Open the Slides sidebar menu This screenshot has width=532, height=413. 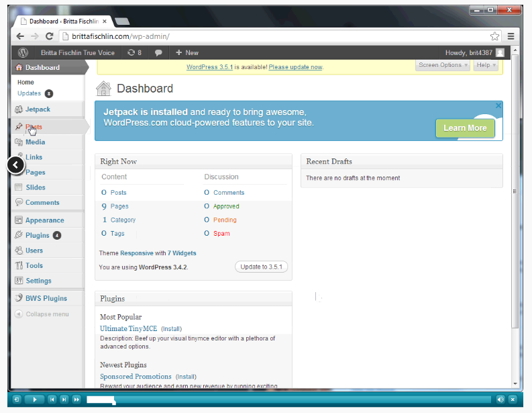[48, 187]
